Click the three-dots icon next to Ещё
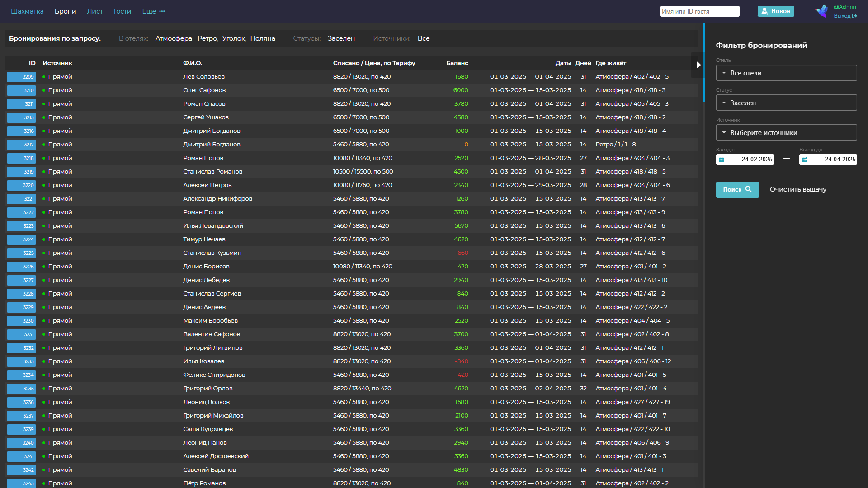Image resolution: width=868 pixels, height=488 pixels. click(162, 11)
